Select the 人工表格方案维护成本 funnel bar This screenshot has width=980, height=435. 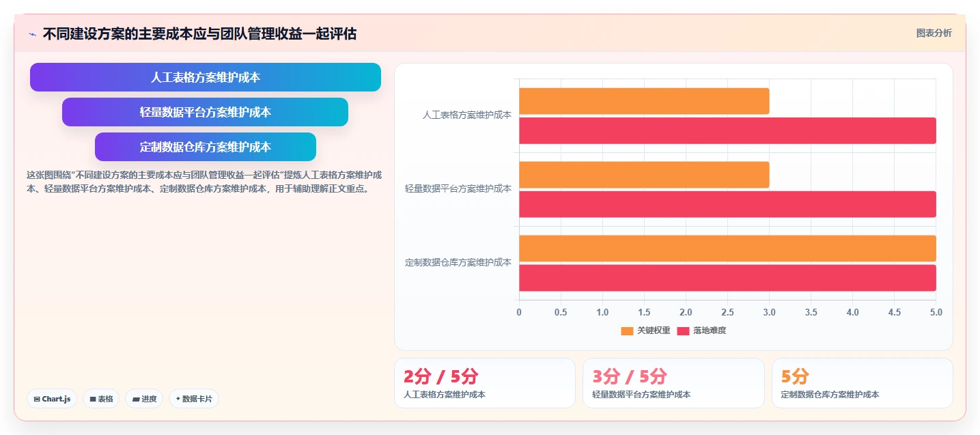pos(206,77)
